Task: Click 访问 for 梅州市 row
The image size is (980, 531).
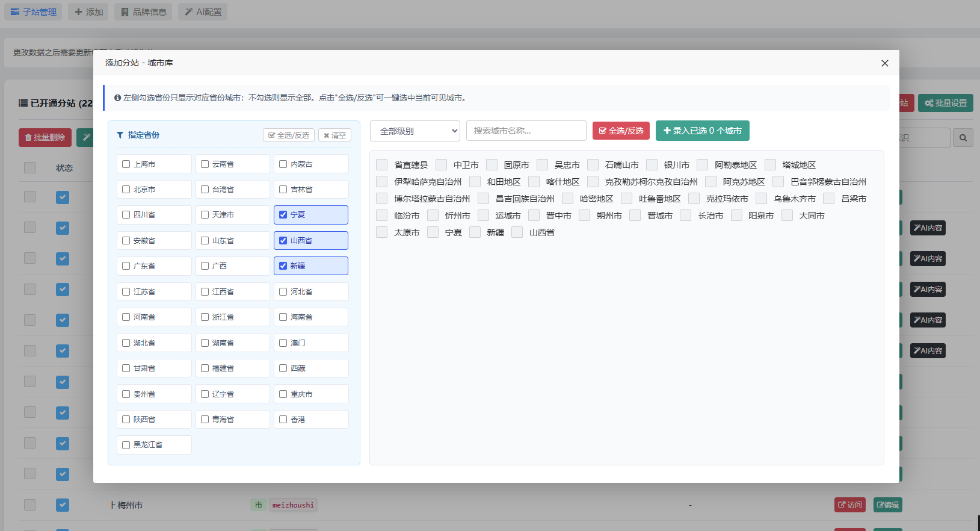Action: tap(850, 505)
